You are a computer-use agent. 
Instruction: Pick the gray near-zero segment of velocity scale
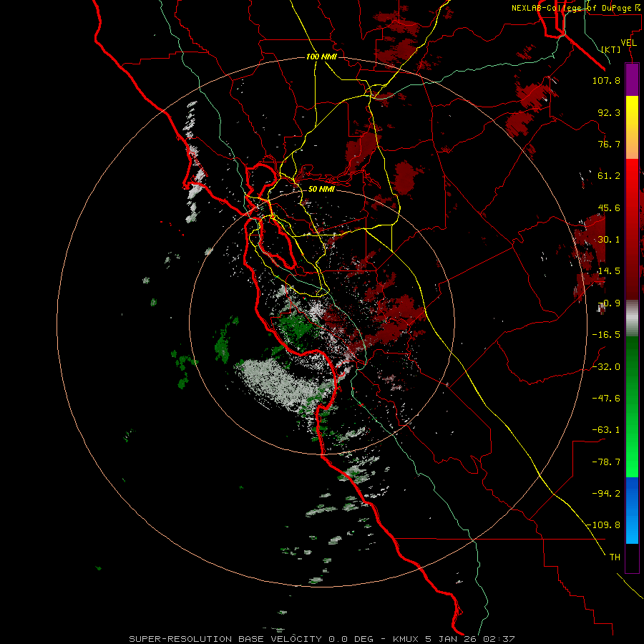(x=632, y=318)
